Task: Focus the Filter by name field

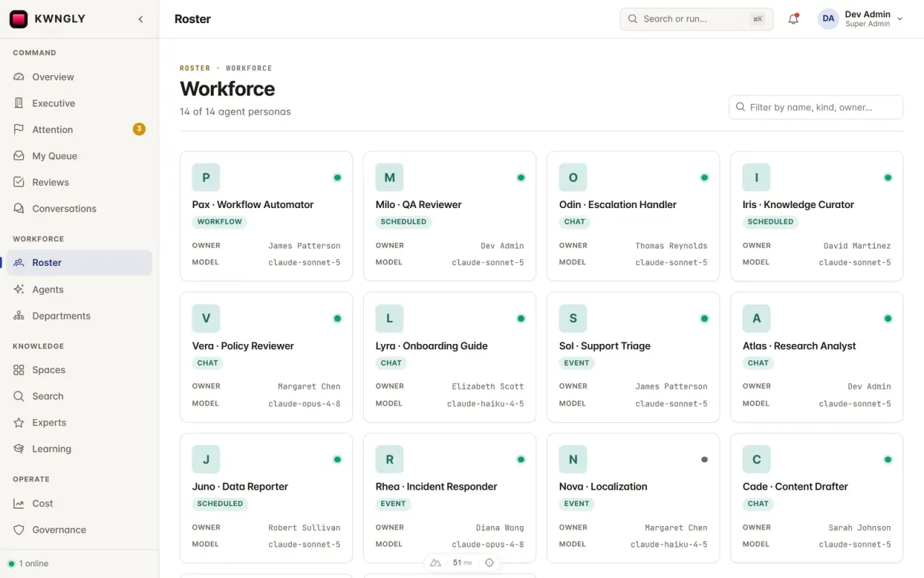Action: coord(816,107)
